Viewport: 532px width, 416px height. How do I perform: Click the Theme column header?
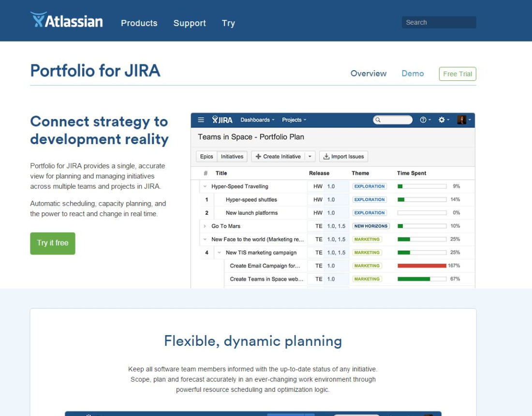[x=360, y=173]
